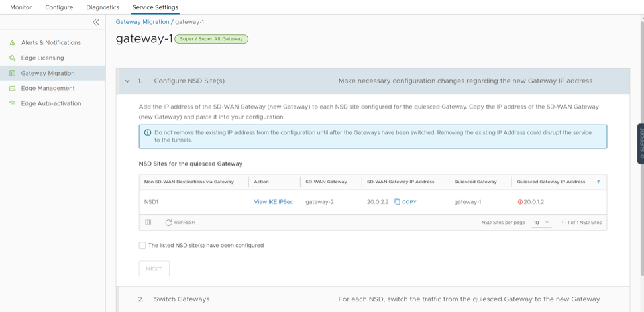The width and height of the screenshot is (644, 312).
Task: Click the Edge Management sidebar icon
Action: 12,89
